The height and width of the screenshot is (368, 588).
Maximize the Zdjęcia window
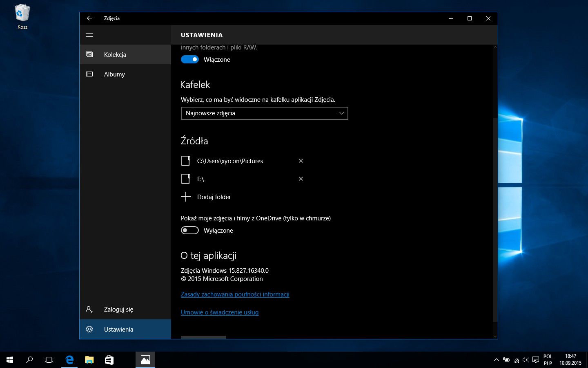(470, 18)
